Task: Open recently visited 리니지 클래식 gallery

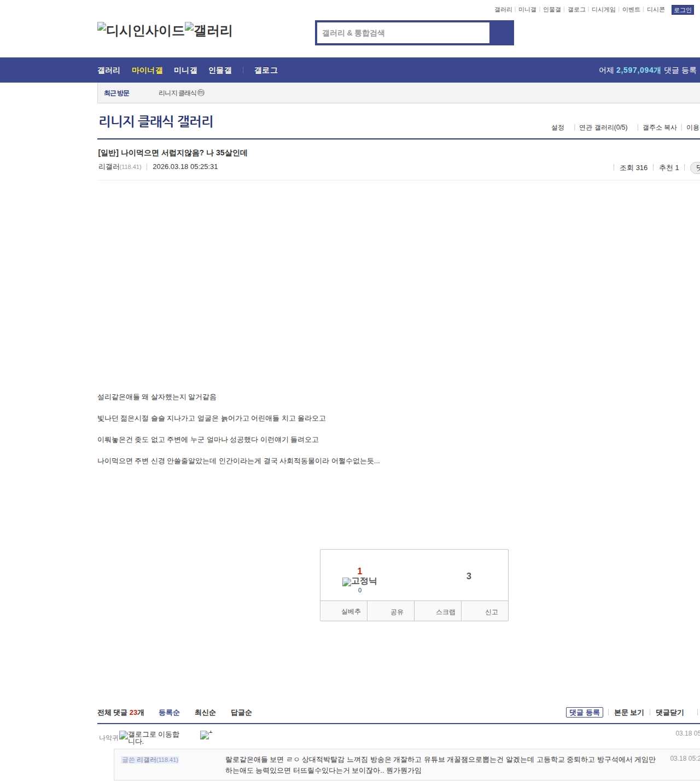Action: (x=182, y=94)
